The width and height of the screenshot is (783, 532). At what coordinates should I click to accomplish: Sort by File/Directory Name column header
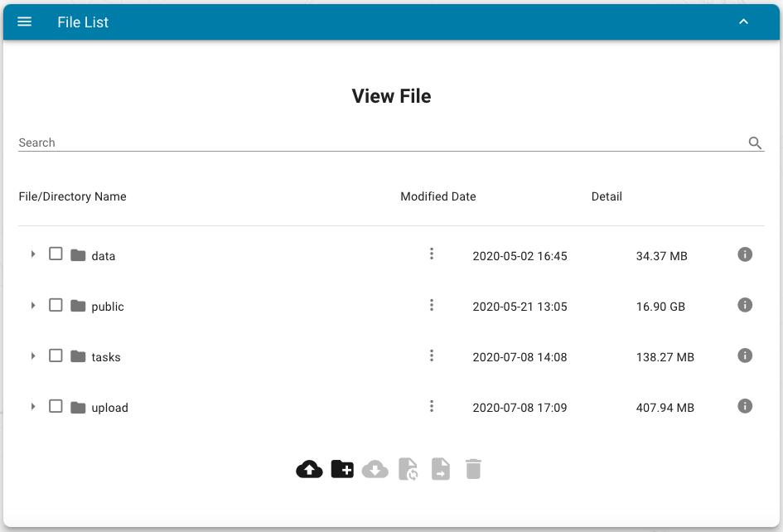pyautogui.click(x=72, y=197)
